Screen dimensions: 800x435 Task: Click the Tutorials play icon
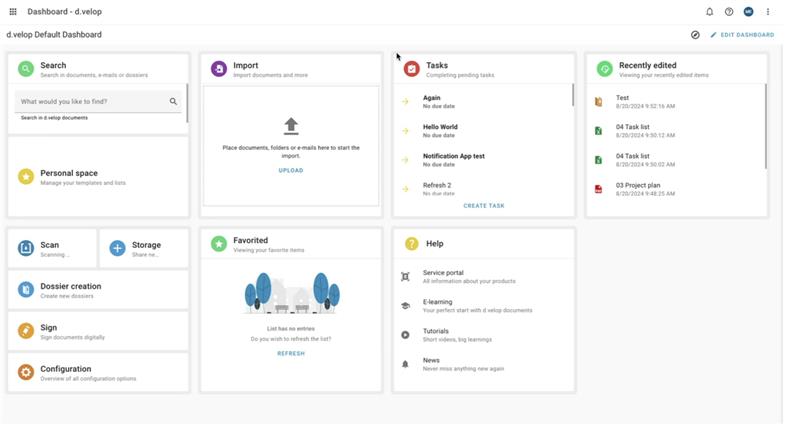(x=405, y=335)
